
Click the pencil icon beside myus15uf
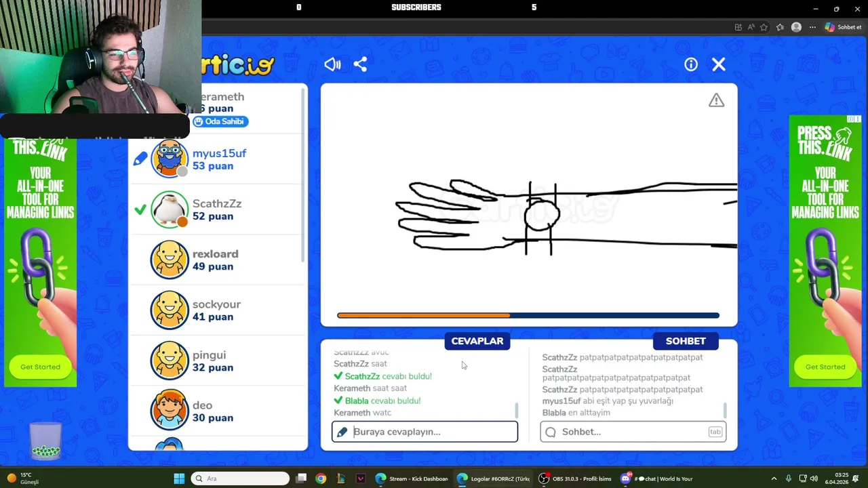tap(140, 159)
